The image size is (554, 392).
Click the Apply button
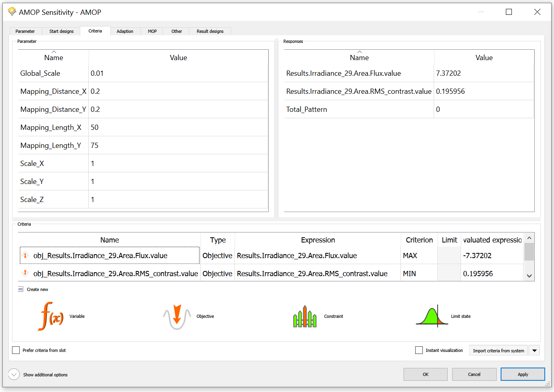tap(523, 374)
